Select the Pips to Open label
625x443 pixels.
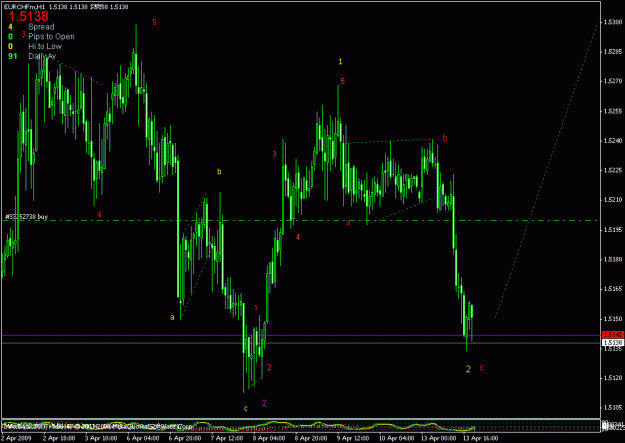pyautogui.click(x=51, y=37)
